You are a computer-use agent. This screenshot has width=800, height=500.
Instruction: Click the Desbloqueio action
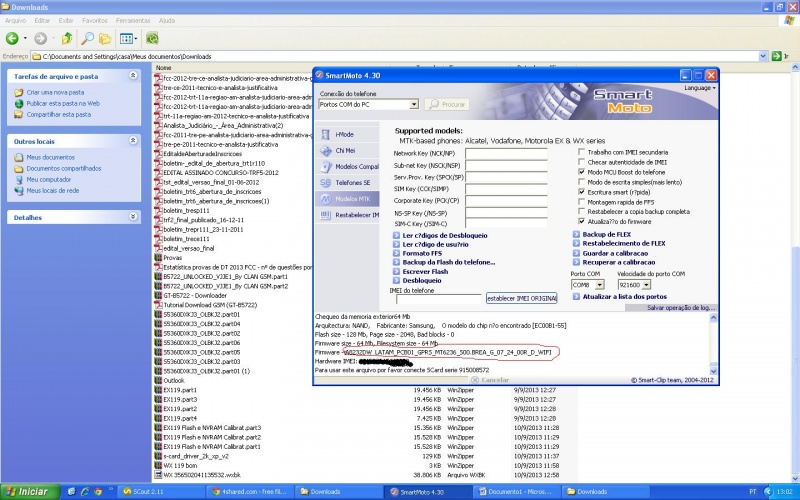(422, 281)
